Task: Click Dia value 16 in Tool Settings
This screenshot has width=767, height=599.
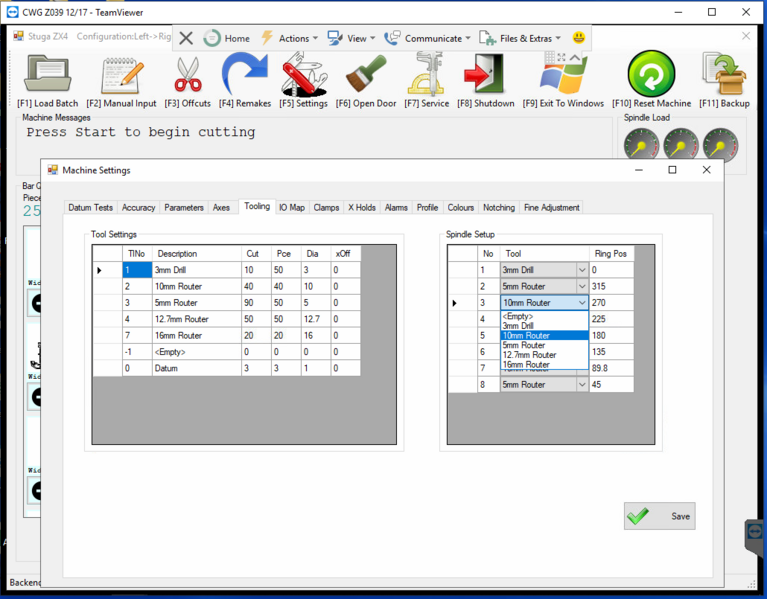Action: pyautogui.click(x=316, y=335)
